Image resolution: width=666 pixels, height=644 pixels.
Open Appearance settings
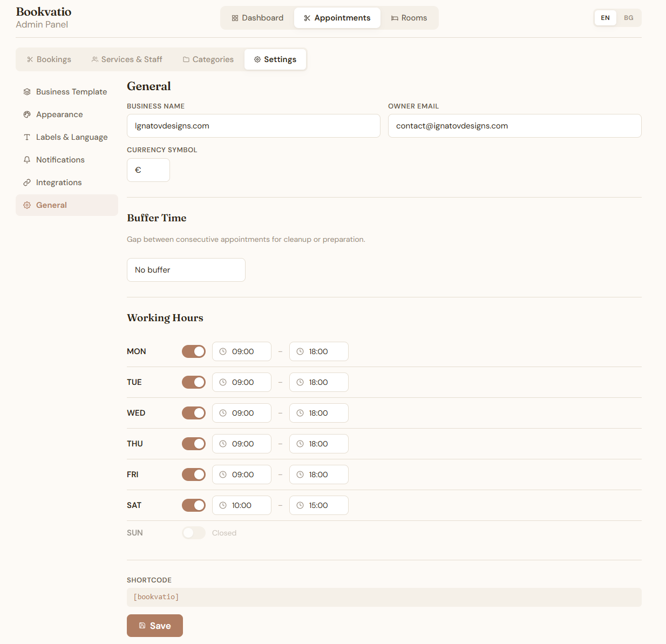click(x=67, y=114)
